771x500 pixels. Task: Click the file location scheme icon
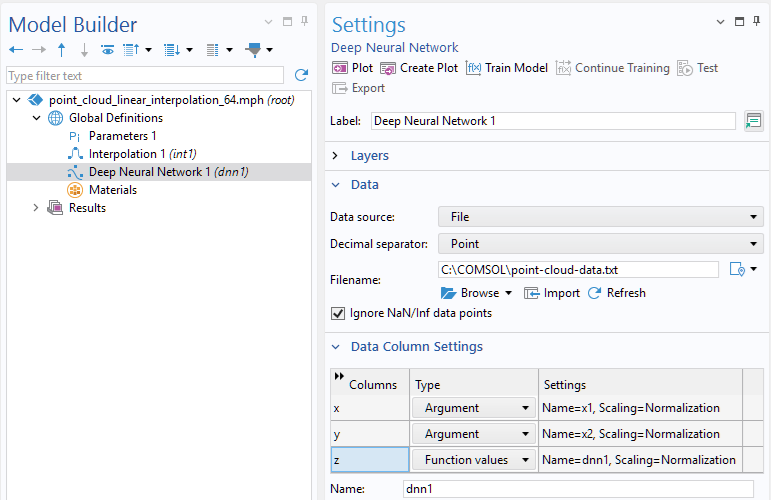pyautogui.click(x=737, y=269)
